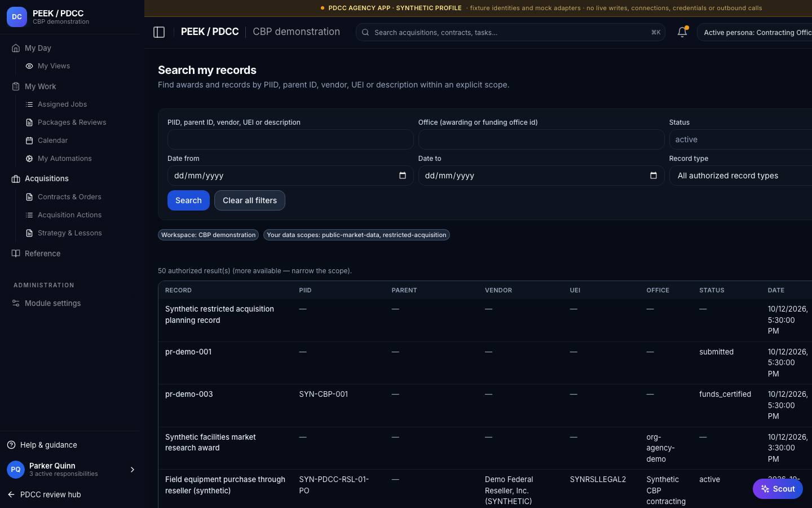
Task: Open Help & guidance
Action: 48,445
